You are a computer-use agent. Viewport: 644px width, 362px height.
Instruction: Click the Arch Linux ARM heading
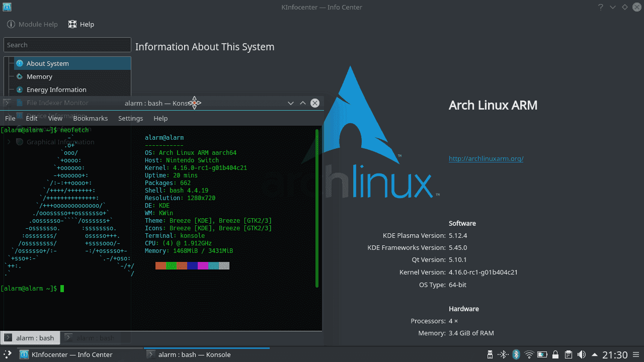493,105
